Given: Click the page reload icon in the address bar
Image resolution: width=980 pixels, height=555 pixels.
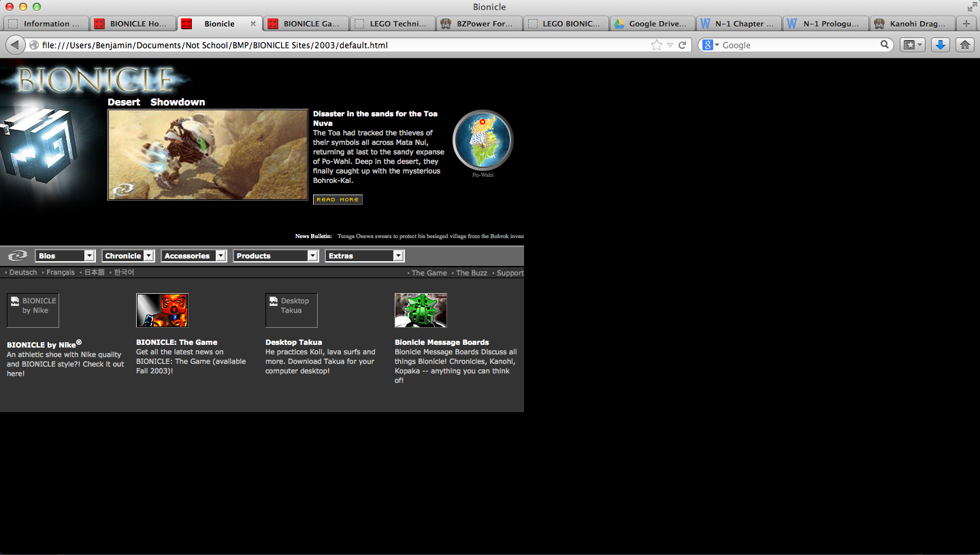Looking at the screenshot, I should [683, 45].
